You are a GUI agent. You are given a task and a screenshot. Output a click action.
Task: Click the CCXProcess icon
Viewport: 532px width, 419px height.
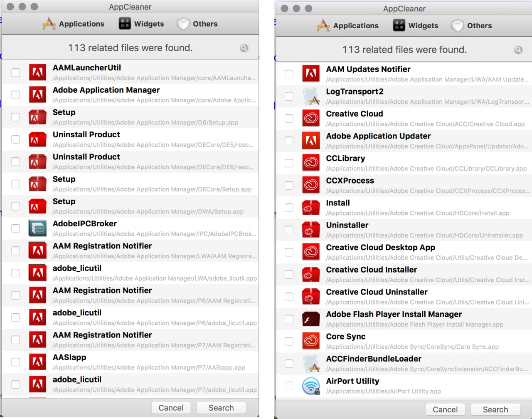[311, 185]
